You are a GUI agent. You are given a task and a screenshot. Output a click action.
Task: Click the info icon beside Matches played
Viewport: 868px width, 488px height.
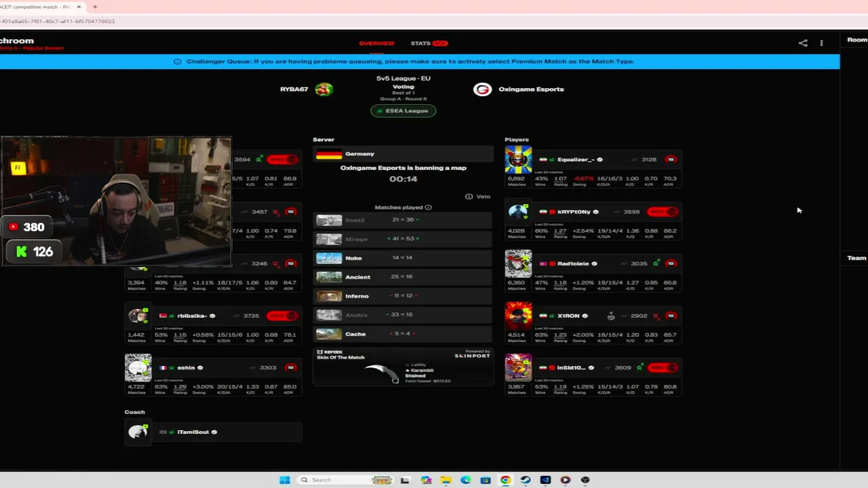click(428, 207)
